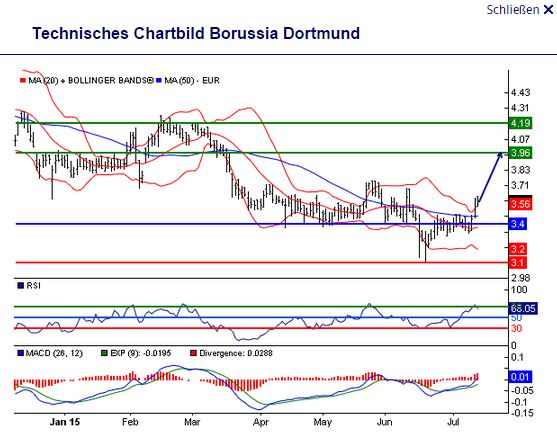
Task: Close the chart popup with the X icon
Action: tap(548, 10)
